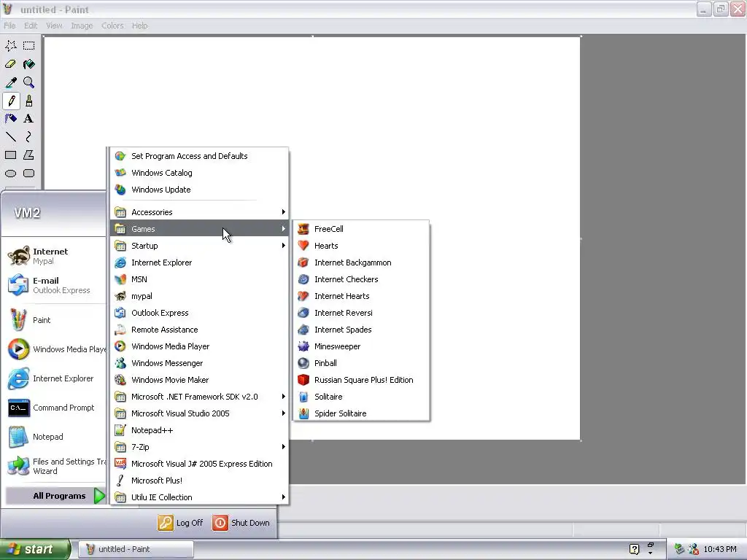Open Internet Checkers
The height and width of the screenshot is (560, 747).
(361, 279)
